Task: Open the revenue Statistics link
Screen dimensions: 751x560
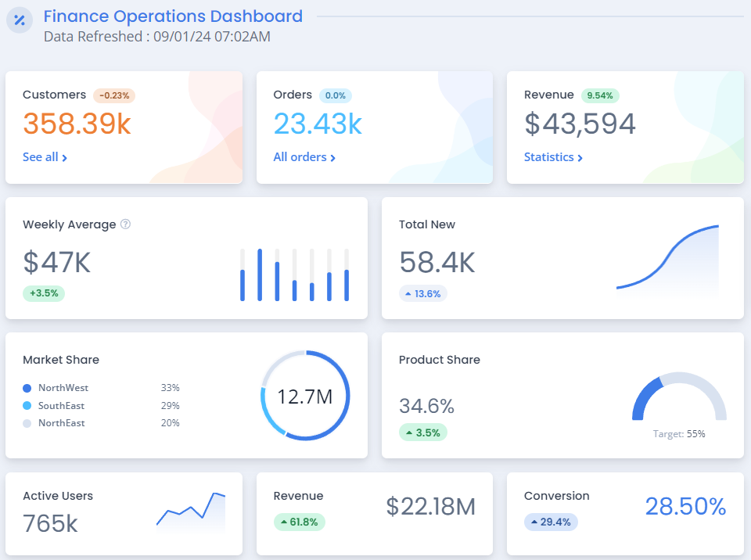Action: tap(553, 157)
